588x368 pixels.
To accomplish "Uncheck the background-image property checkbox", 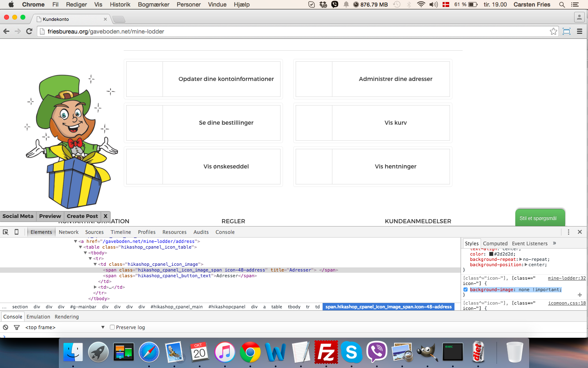I will tap(465, 289).
